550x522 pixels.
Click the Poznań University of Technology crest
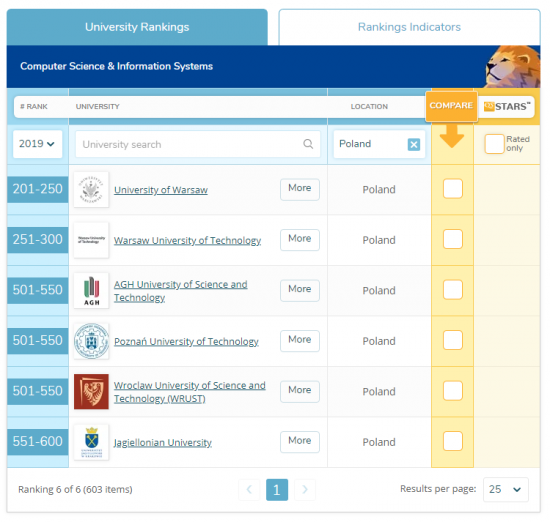click(x=91, y=341)
